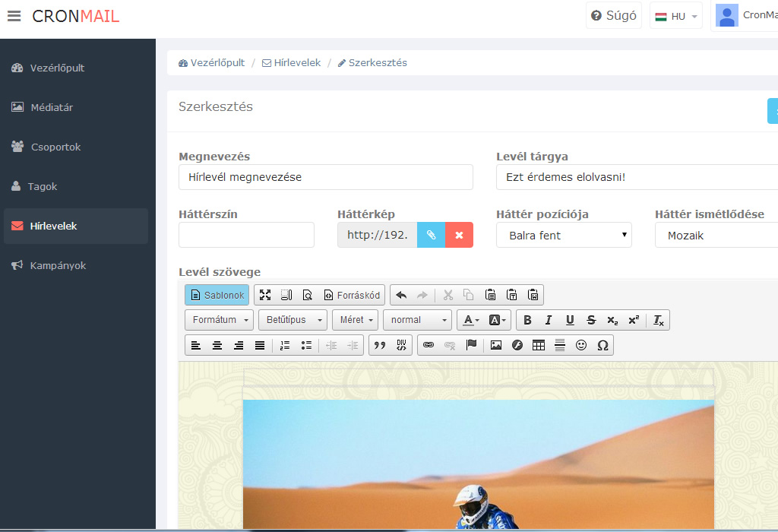Open the Formátum dropdown
778x532 pixels.
(220, 320)
